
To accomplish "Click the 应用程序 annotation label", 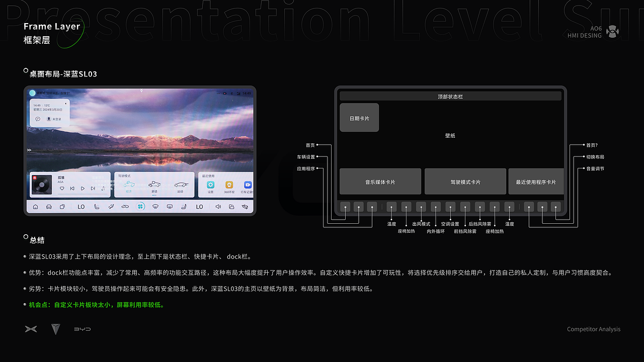I will click(x=306, y=169).
